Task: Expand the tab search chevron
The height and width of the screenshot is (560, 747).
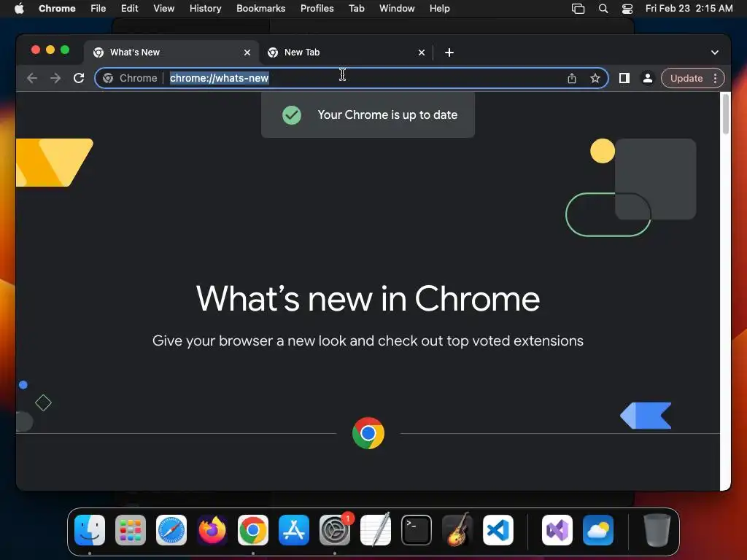Action: [x=715, y=52]
